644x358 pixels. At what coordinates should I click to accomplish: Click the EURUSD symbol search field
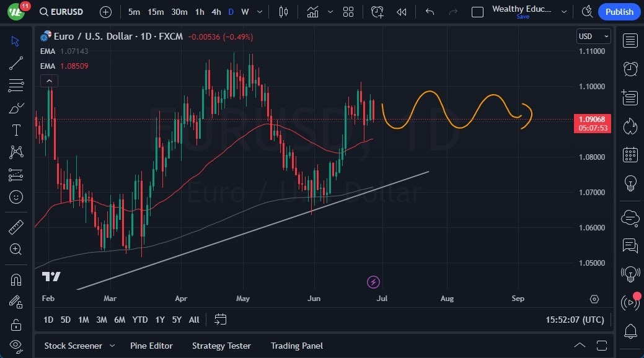click(61, 11)
